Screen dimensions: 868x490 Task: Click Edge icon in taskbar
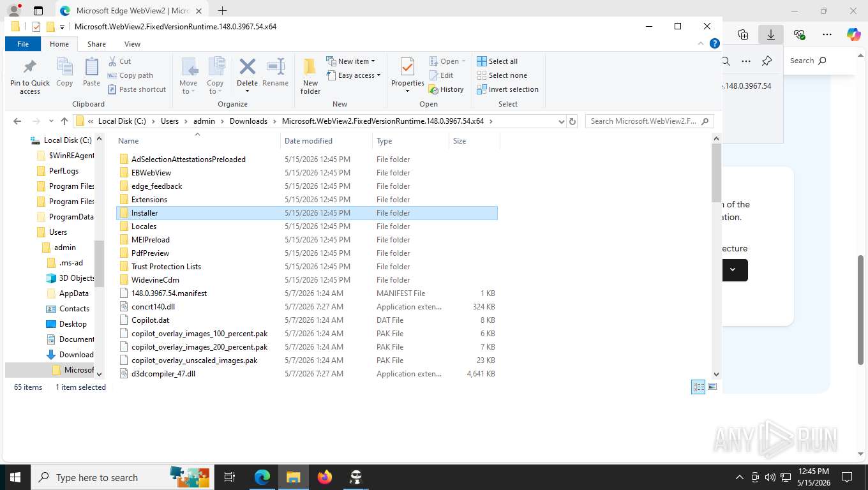(x=262, y=477)
